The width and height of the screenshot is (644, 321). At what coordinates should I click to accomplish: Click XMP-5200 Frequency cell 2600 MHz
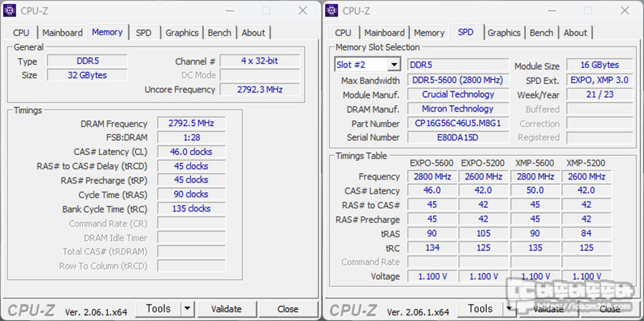[x=586, y=177]
